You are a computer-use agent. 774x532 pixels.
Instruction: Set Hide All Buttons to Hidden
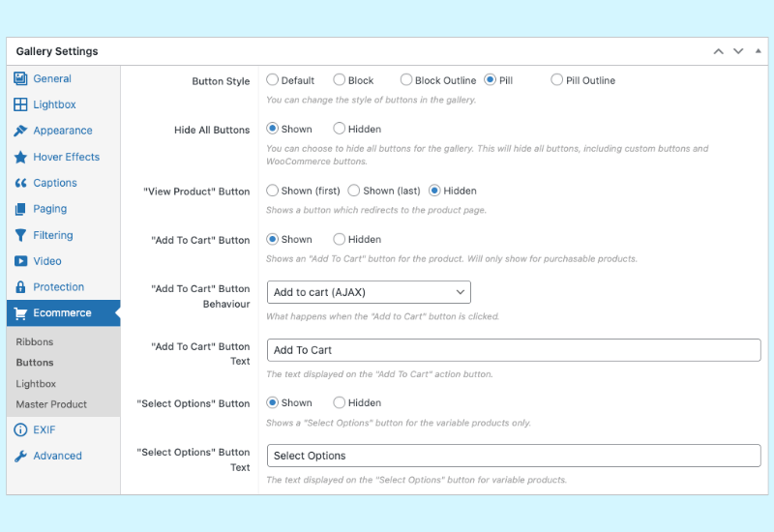(340, 129)
